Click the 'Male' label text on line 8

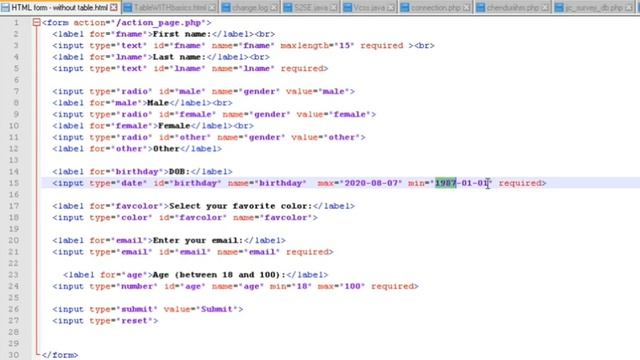point(158,102)
